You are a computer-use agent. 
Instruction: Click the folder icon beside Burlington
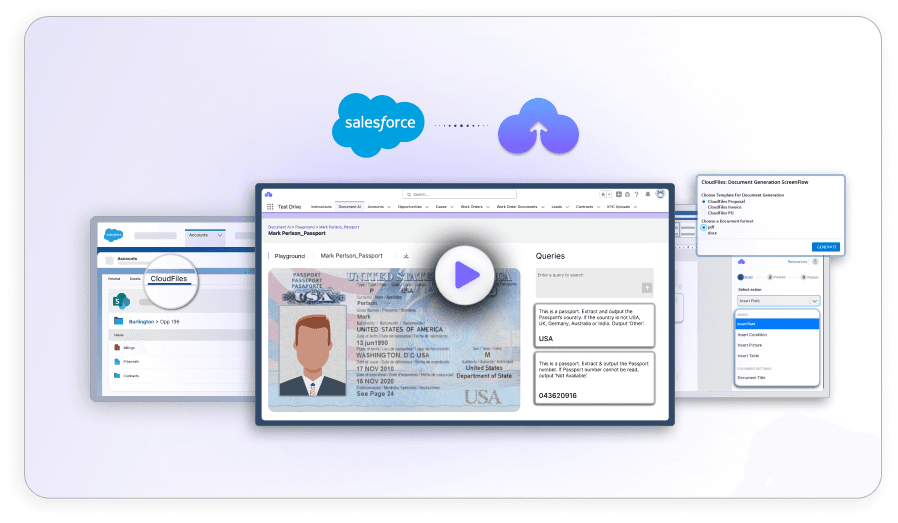pyautogui.click(x=119, y=321)
